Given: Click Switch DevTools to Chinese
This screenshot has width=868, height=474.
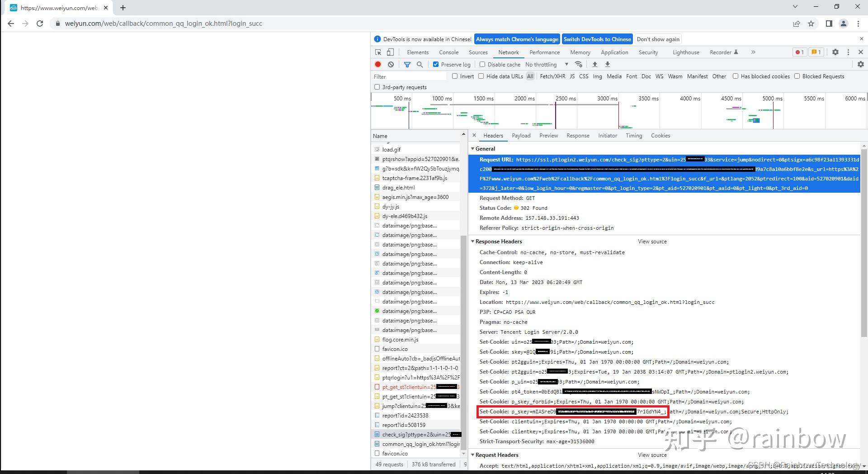Looking at the screenshot, I should coord(597,39).
